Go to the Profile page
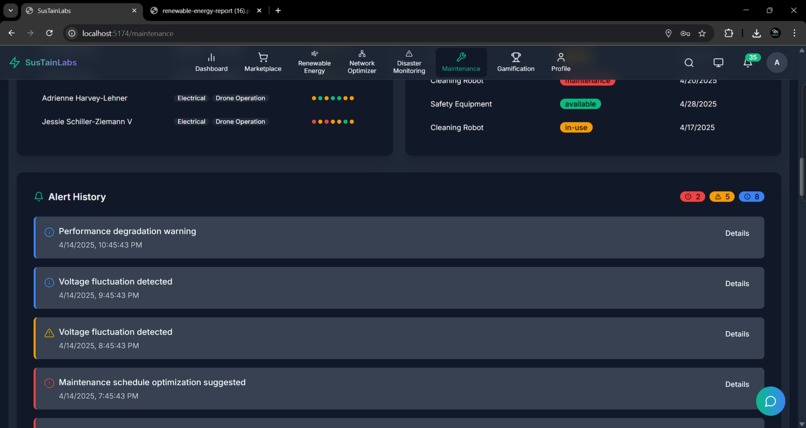 click(x=561, y=62)
